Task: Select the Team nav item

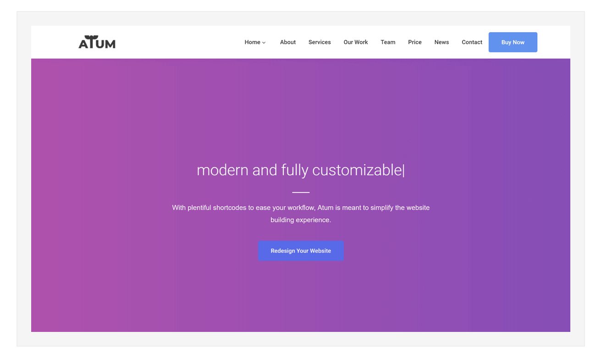Action: pyautogui.click(x=388, y=42)
